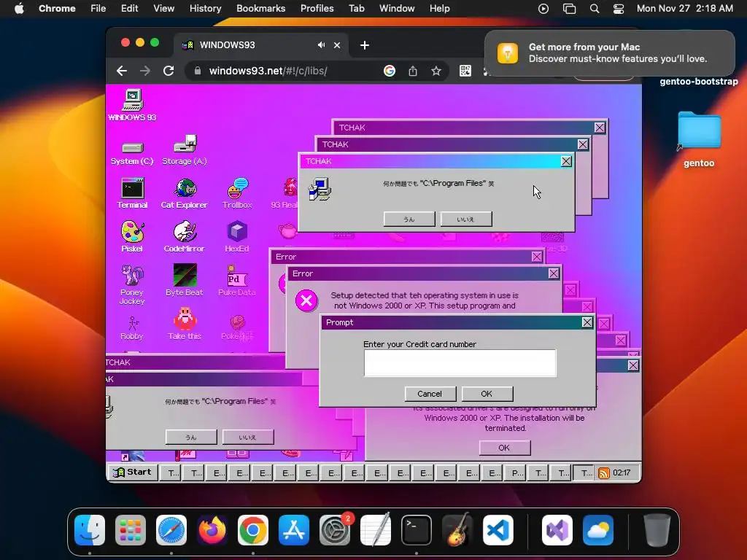This screenshot has width=747, height=560.
Task: Click the RSS feed icon in the Windows93 taskbar
Action: [x=603, y=472]
